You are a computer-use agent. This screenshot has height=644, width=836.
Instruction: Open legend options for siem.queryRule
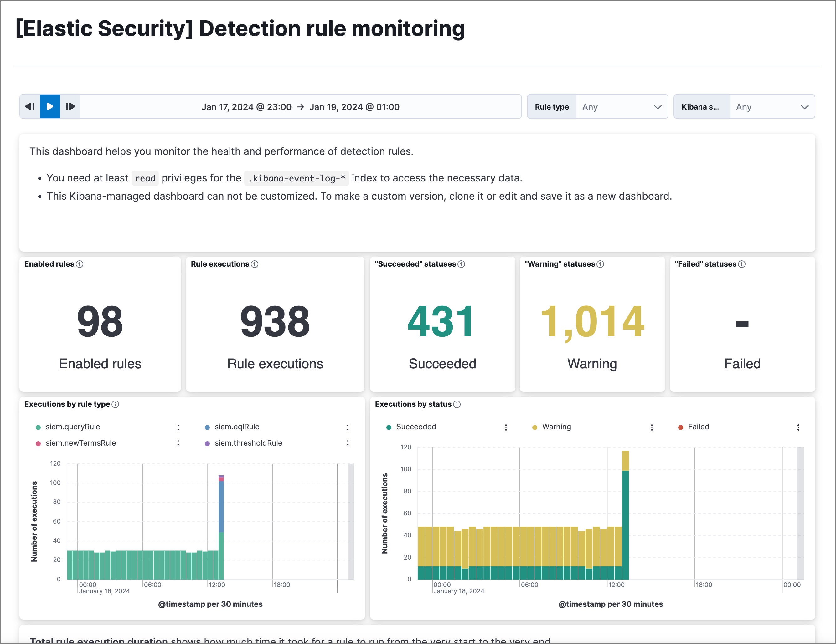[178, 427]
